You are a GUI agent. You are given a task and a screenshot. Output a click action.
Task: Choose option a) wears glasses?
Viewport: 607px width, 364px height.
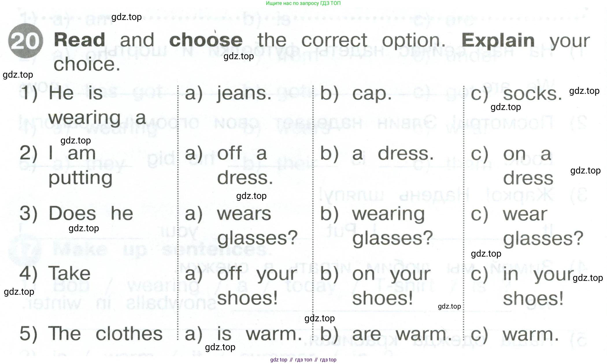pos(241,226)
